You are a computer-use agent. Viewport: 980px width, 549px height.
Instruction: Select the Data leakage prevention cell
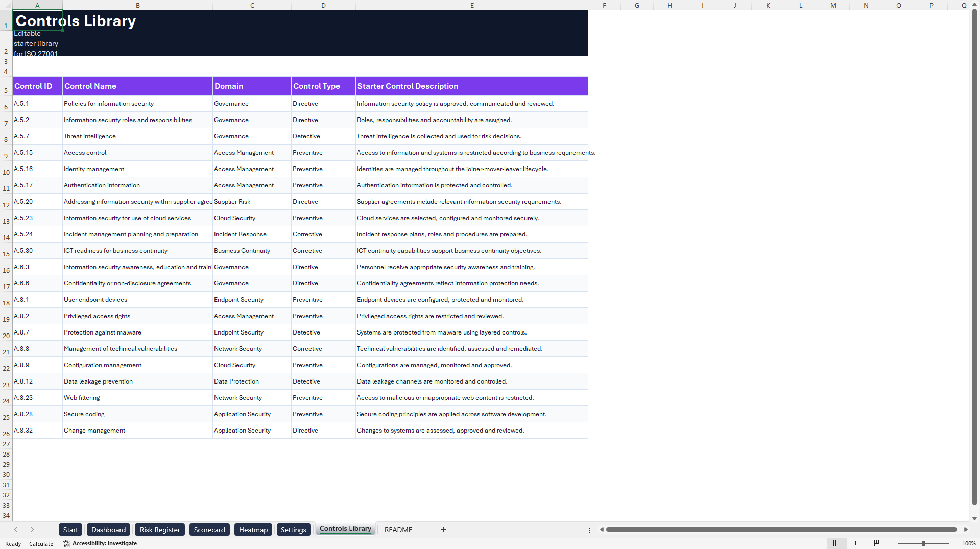137,381
